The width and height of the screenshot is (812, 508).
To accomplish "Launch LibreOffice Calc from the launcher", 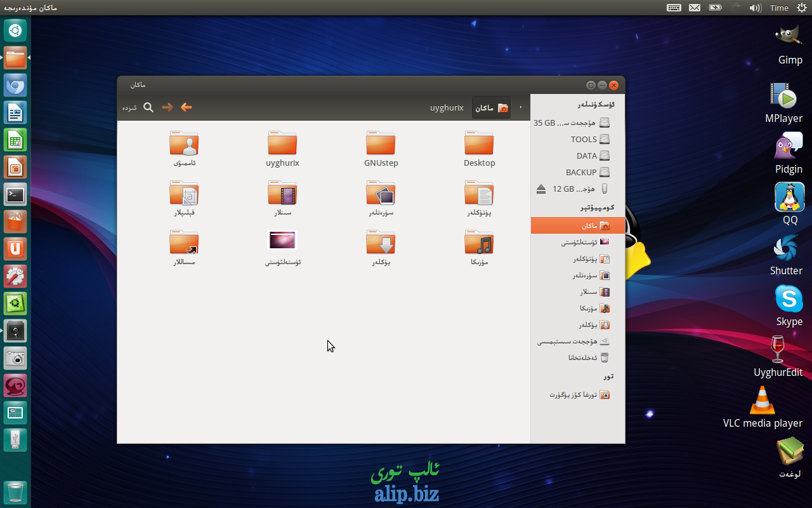I will point(15,140).
